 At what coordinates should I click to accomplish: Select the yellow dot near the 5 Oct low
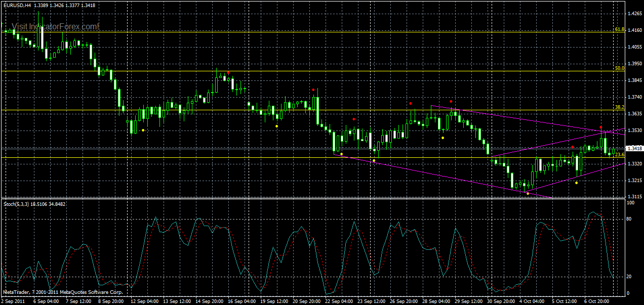click(576, 183)
